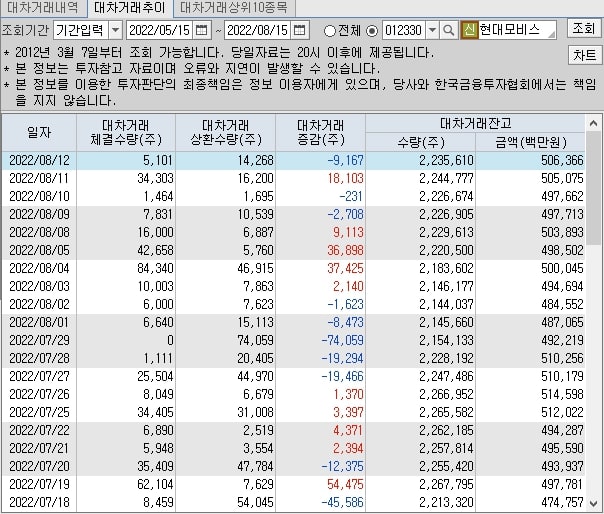
Task: Click the vertical scrollbar thumb of the table
Action: click(x=594, y=188)
